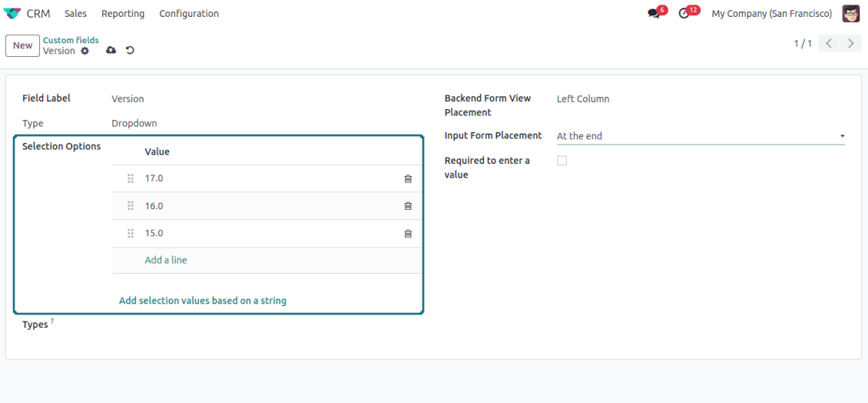The height and width of the screenshot is (403, 868).
Task: Toggle the Required to enter a value checkbox
Action: tap(562, 161)
